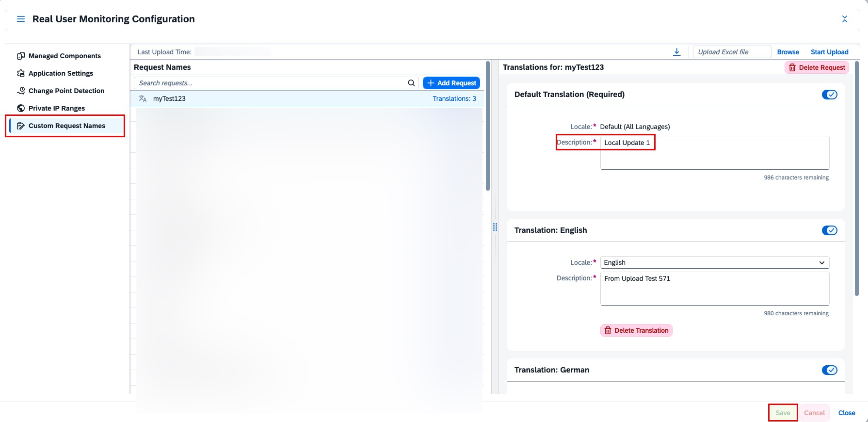Screen dimensions: 868x422
Task: Click the Change Point Detection icon
Action: 21,91
